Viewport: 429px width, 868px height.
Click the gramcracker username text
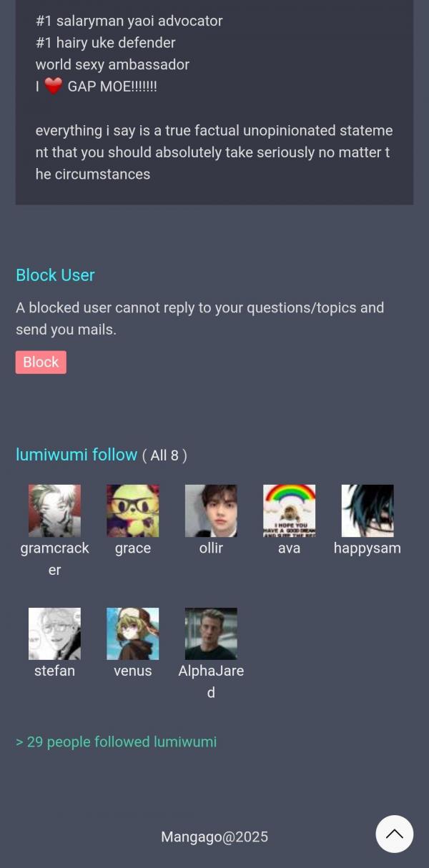point(54,559)
